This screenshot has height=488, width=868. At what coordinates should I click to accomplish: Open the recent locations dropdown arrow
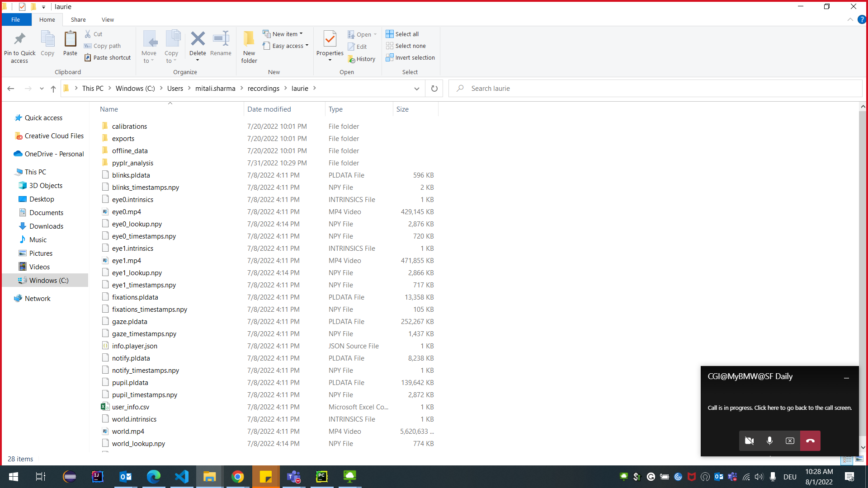(x=42, y=89)
